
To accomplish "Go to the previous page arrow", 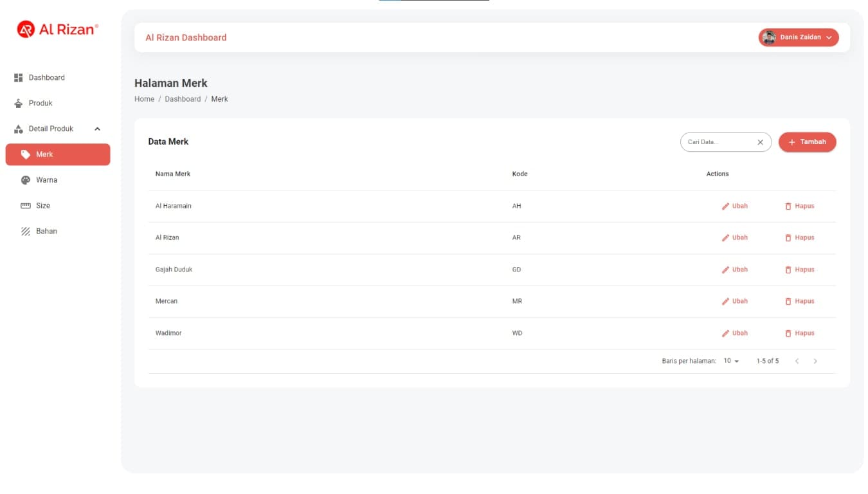I will pyautogui.click(x=797, y=361).
